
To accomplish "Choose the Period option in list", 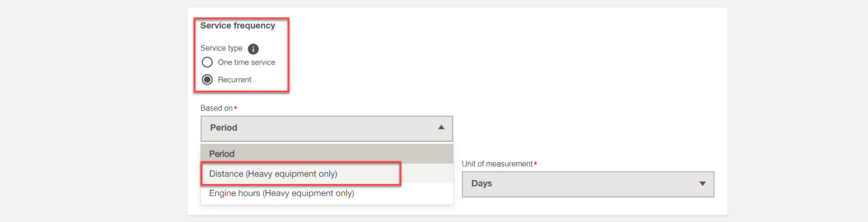I will pos(326,154).
